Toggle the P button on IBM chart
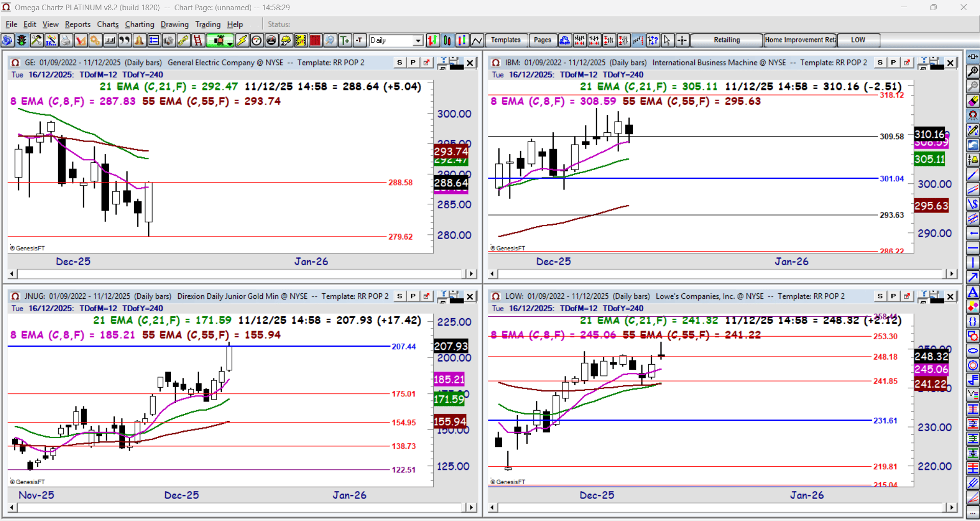This screenshot has width=980, height=521. click(x=893, y=63)
